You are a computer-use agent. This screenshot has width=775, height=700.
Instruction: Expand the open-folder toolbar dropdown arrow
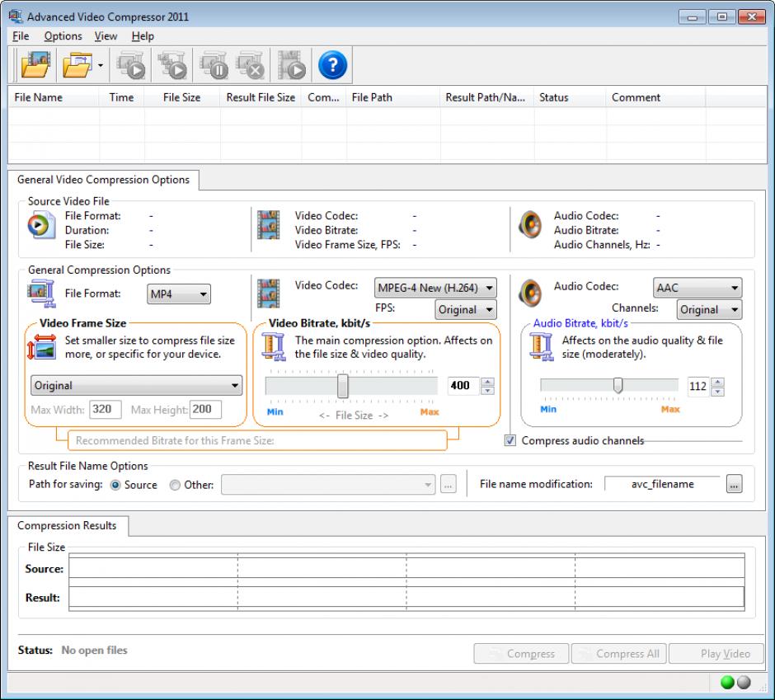[x=101, y=65]
